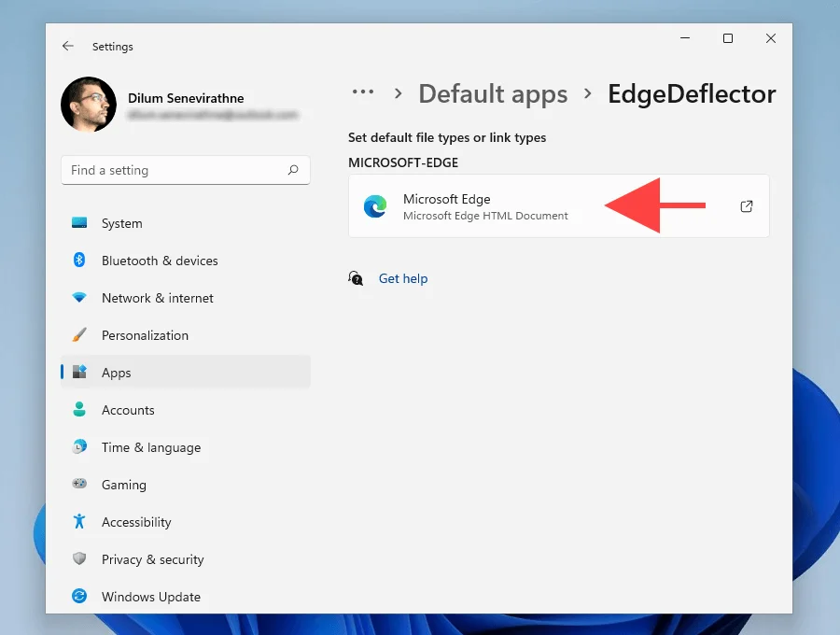Click the MICROSOFT-EDGE section label
Viewport: 840px width, 635px height.
point(403,162)
